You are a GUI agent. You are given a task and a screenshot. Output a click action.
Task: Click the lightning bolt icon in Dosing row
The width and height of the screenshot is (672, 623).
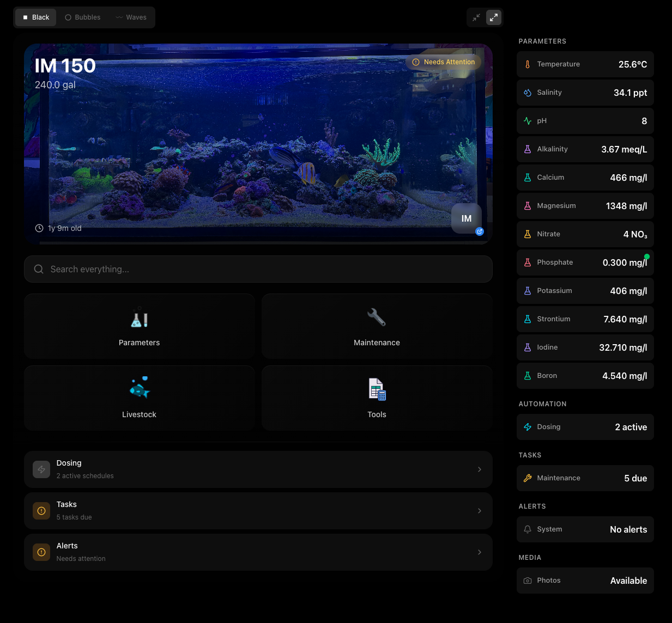[41, 469]
